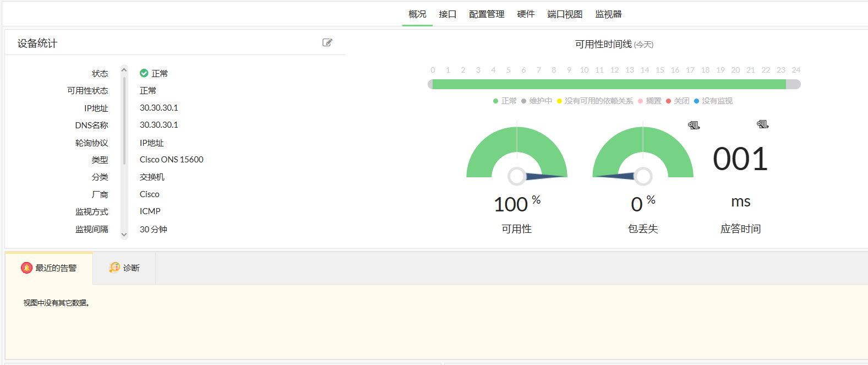The width and height of the screenshot is (868, 365).
Task: Click the grey end segment of the timeline bar
Action: [x=793, y=84]
